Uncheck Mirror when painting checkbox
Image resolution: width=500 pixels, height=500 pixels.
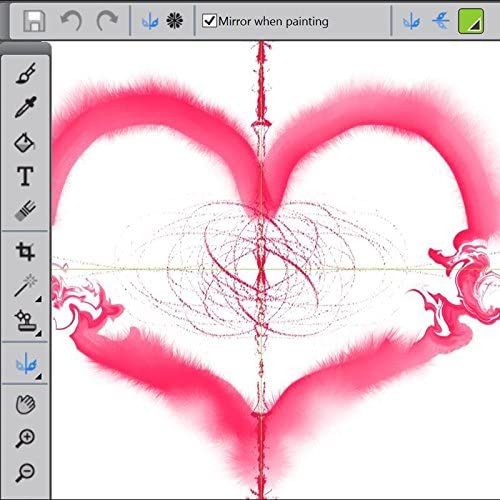pos(209,21)
